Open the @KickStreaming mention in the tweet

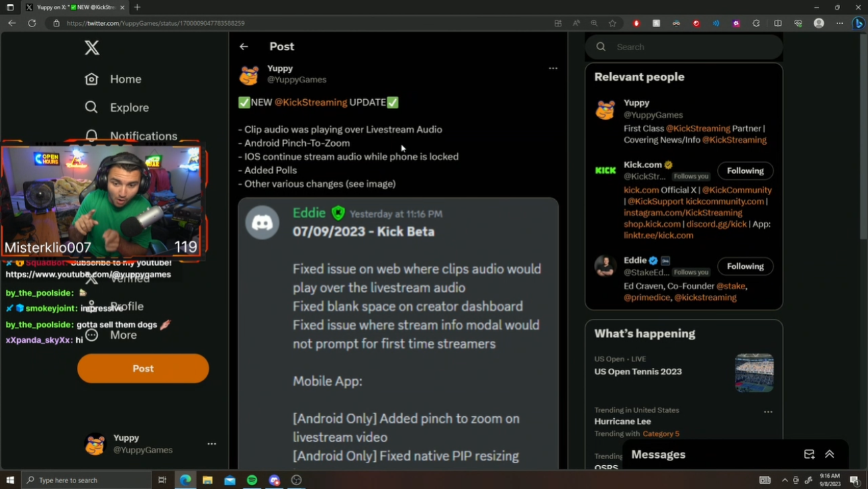pos(311,103)
